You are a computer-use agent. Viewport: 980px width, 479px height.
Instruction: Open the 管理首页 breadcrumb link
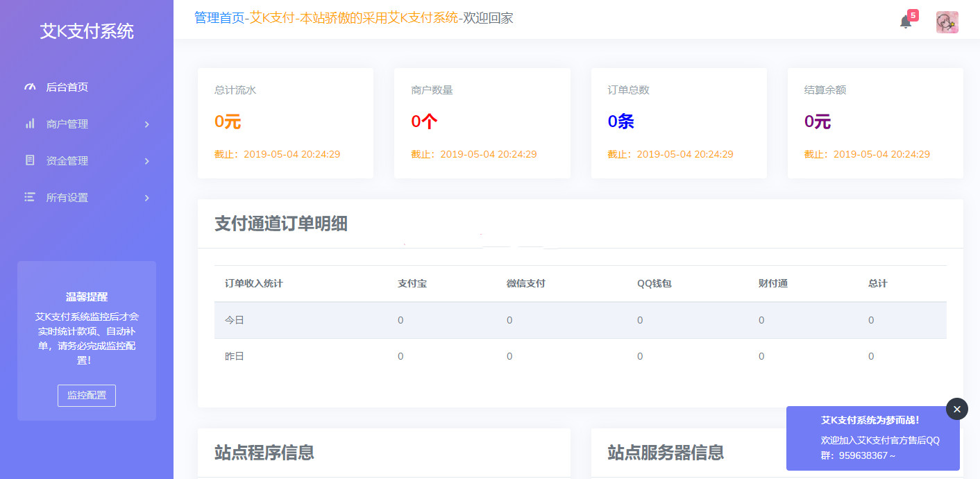[212, 18]
